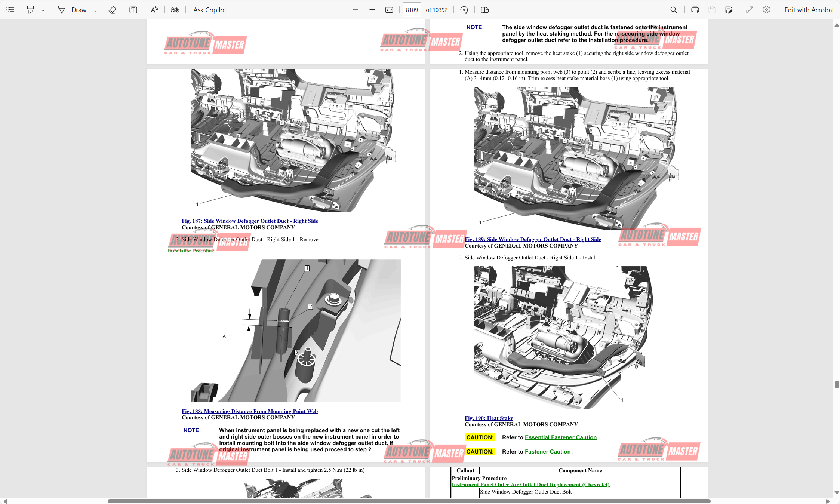840x504 pixels.
Task: Open the Find search icon
Action: [674, 10]
